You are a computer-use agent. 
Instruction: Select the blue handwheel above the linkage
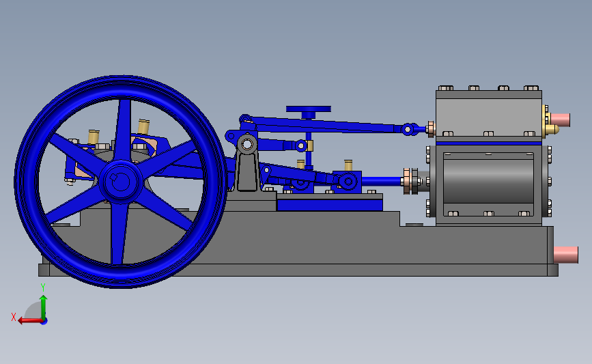point(309,109)
